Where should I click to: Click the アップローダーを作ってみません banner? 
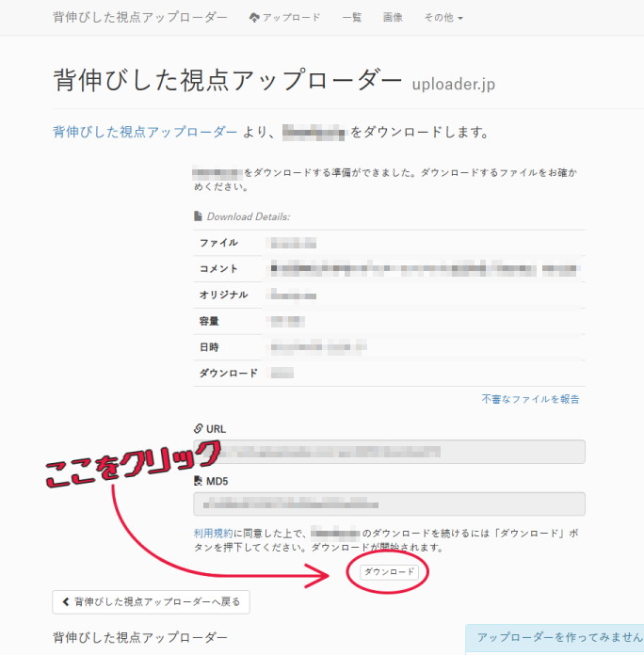tap(555, 639)
